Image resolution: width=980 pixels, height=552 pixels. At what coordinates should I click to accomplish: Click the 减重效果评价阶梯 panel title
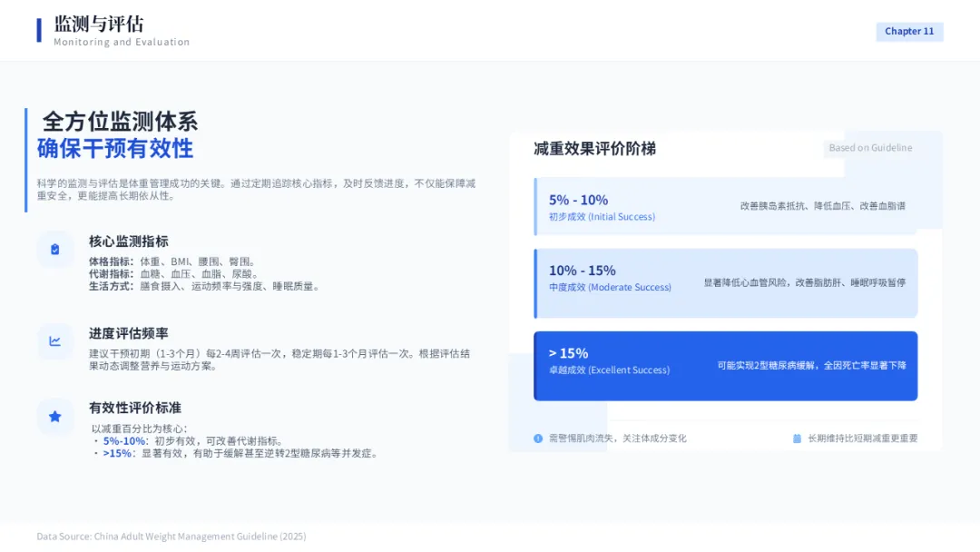point(594,149)
